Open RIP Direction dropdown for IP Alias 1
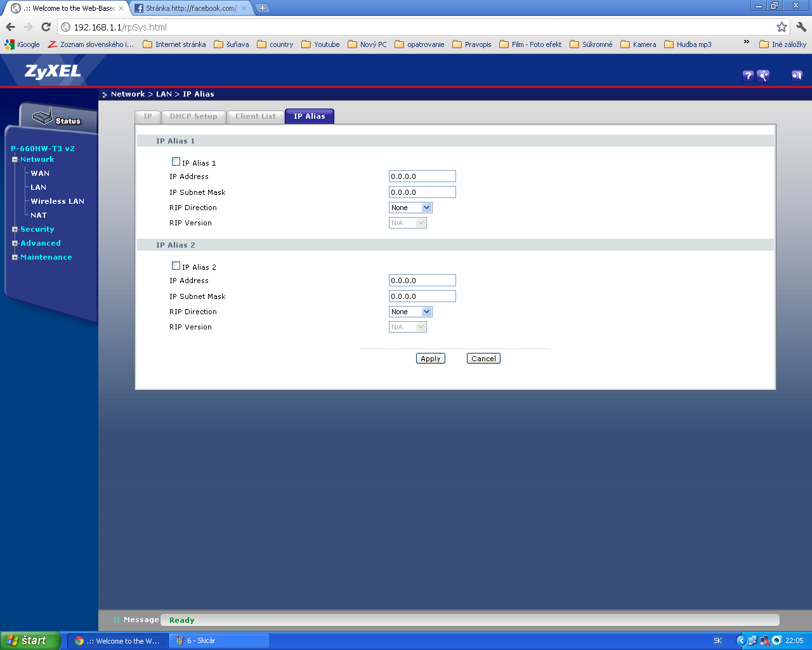 410,208
